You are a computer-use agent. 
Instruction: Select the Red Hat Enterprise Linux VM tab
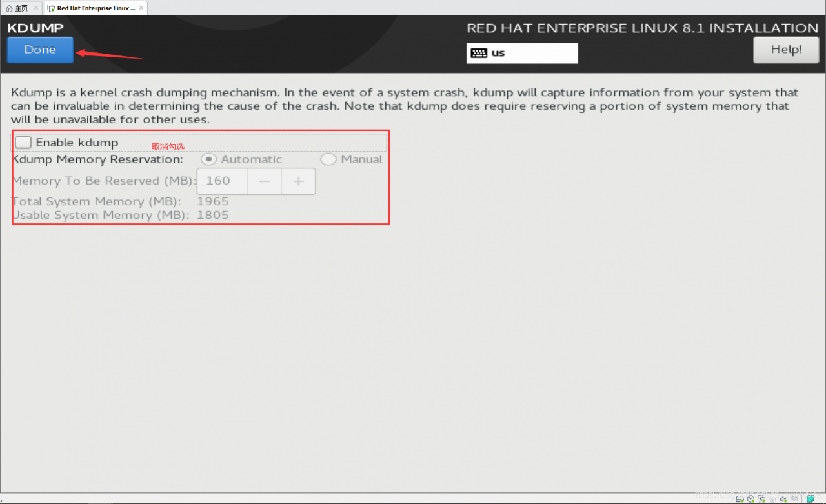96,8
